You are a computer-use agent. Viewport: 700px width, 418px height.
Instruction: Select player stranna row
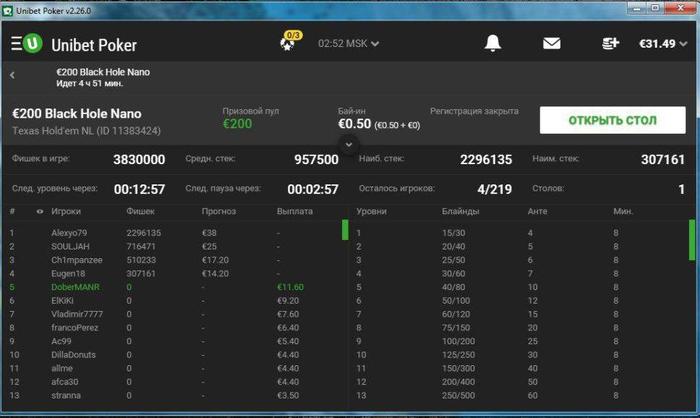[174, 395]
